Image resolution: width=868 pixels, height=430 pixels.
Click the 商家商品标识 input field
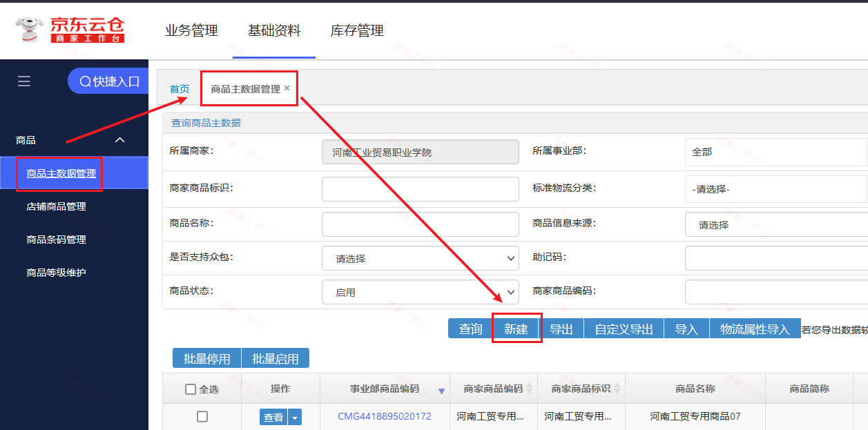pos(421,189)
